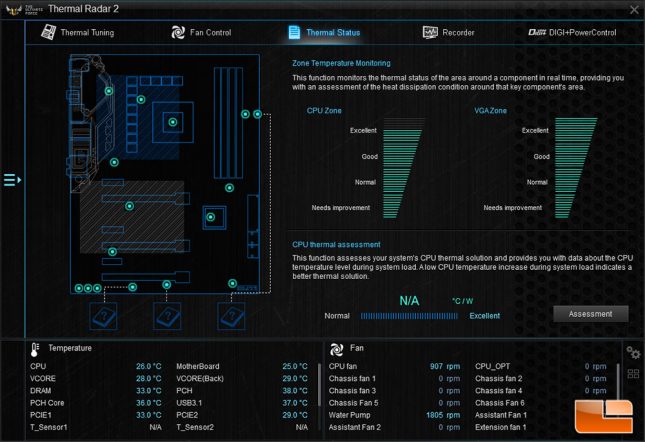Click the first external sensor placeholder icon
Screen dimensions: 645x442
click(103, 316)
